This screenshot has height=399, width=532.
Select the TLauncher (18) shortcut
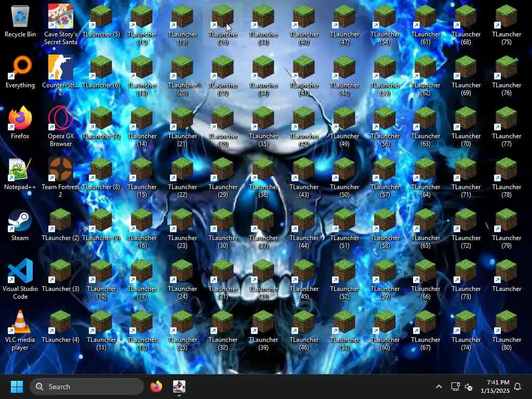click(x=142, y=330)
